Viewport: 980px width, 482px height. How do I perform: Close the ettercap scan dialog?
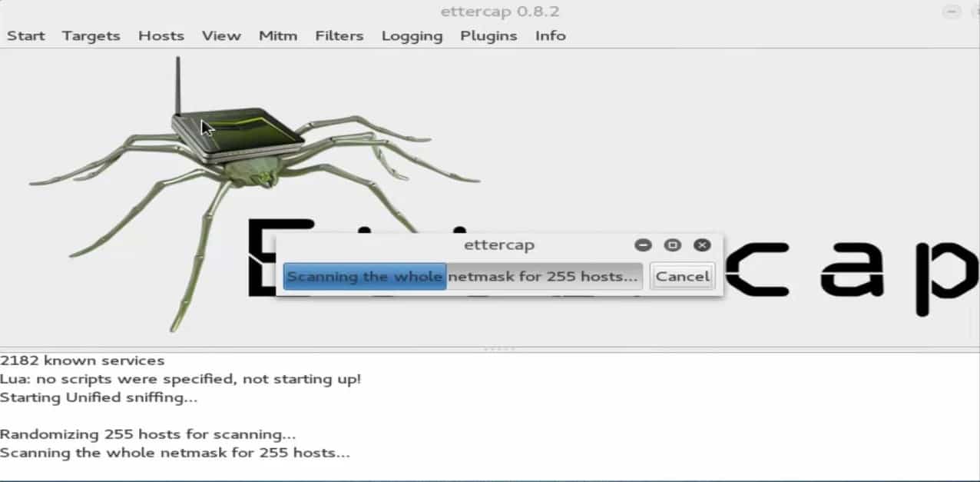pos(702,245)
